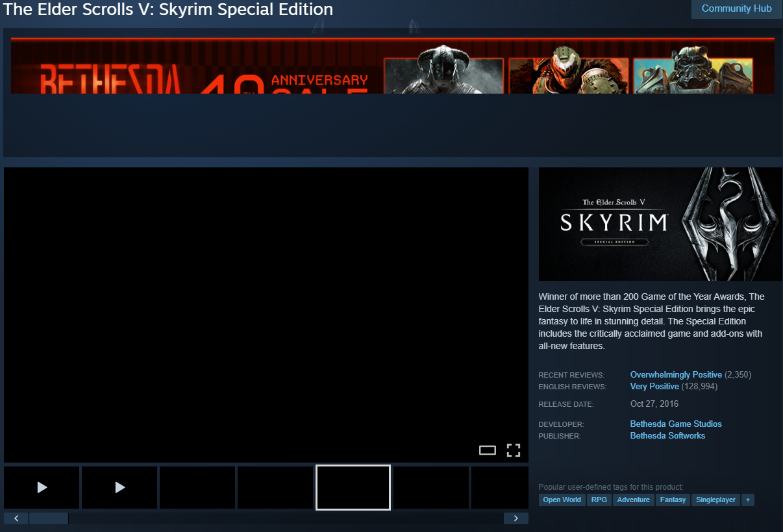Open developer Bethesda Game Studios page
The image size is (783, 532).
[x=676, y=424]
